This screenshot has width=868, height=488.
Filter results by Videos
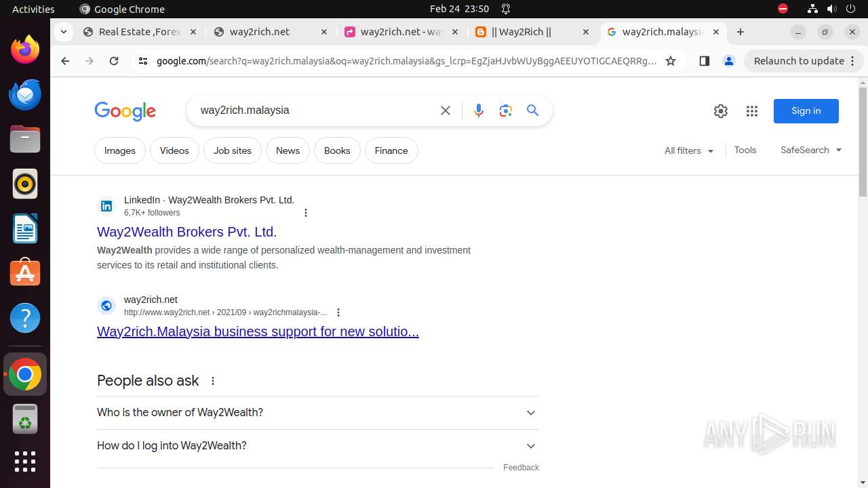click(x=174, y=150)
